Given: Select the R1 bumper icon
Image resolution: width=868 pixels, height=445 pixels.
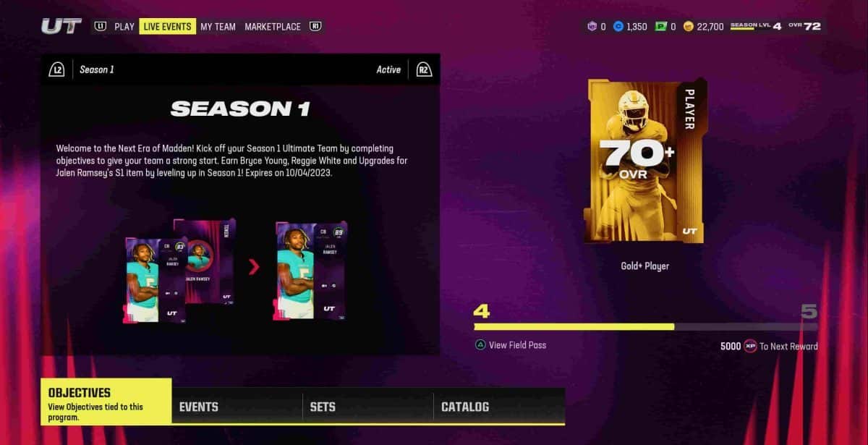Looking at the screenshot, I should click(x=315, y=26).
